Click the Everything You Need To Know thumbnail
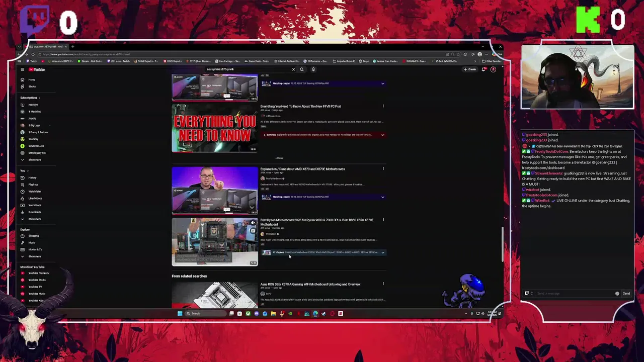The height and width of the screenshot is (362, 644). [x=215, y=128]
